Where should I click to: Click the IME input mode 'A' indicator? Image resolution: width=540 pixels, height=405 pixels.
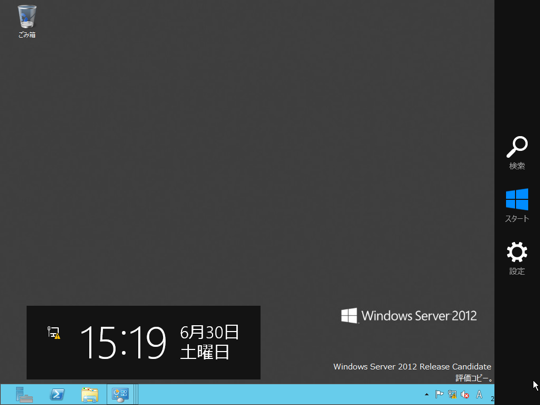click(479, 394)
